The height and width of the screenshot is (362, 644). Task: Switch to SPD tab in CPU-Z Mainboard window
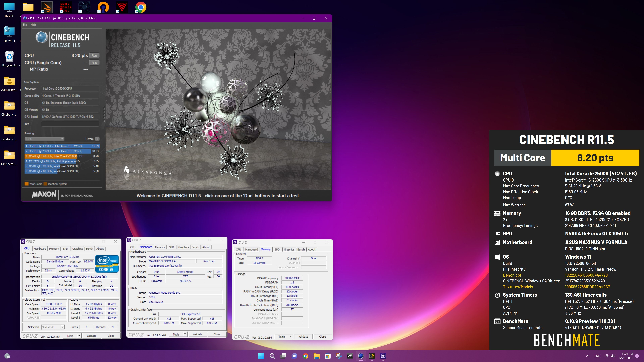click(171, 247)
